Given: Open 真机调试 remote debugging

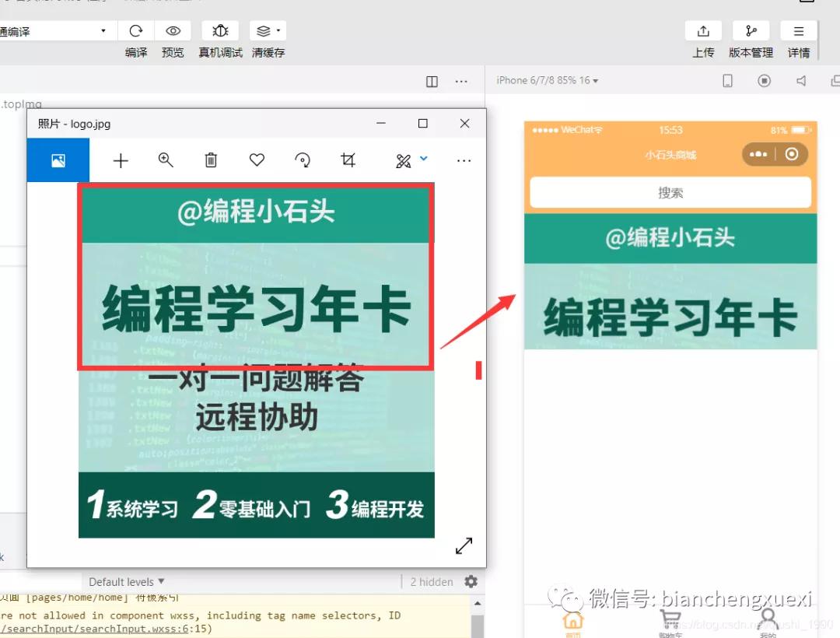Looking at the screenshot, I should tap(219, 30).
